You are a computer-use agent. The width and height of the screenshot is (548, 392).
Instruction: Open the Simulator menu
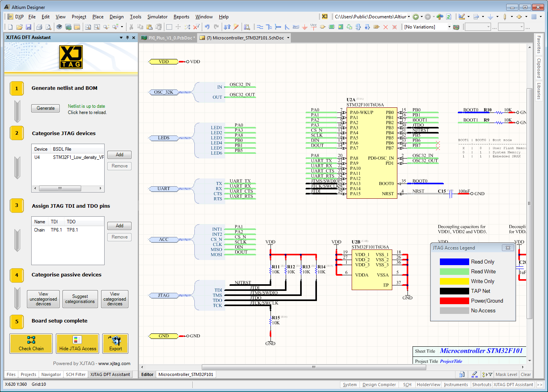[157, 17]
